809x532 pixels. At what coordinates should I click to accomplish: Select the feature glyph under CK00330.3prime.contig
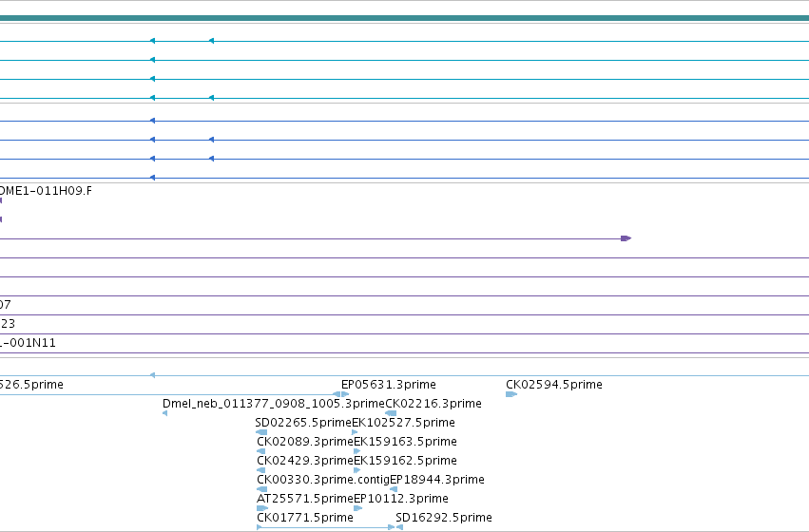click(261, 490)
